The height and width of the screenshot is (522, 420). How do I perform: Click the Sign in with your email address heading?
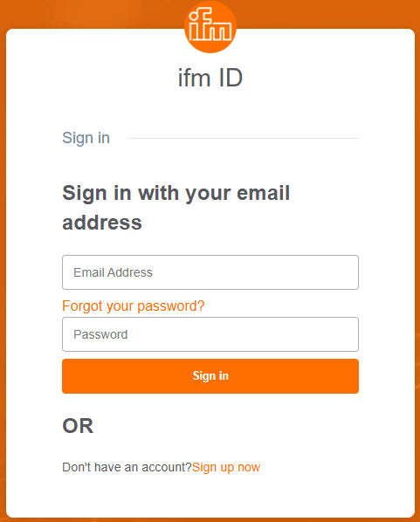coord(176,208)
